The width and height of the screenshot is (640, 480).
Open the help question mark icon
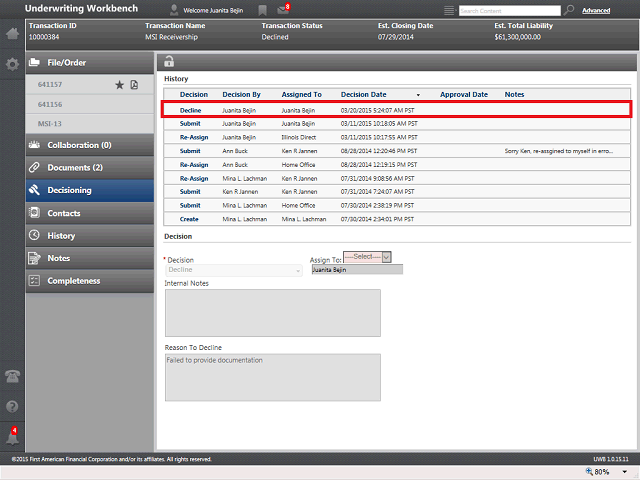coord(12,407)
